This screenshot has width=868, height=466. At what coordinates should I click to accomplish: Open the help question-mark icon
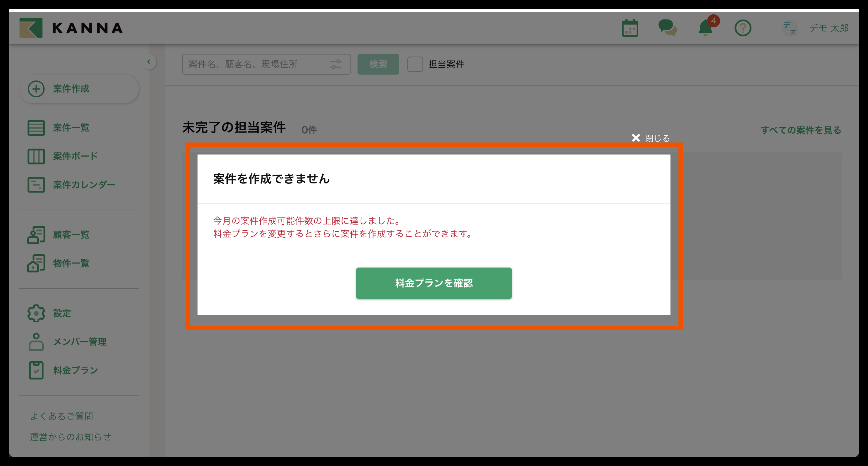[743, 28]
